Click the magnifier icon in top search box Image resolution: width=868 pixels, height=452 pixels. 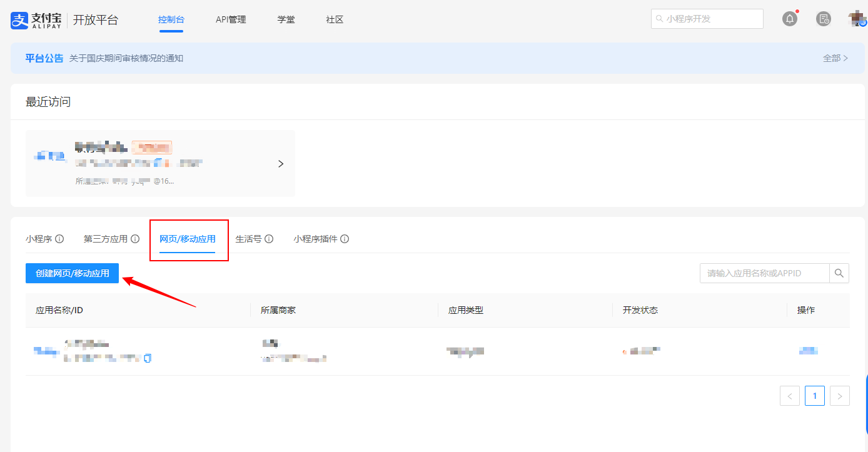tap(659, 19)
